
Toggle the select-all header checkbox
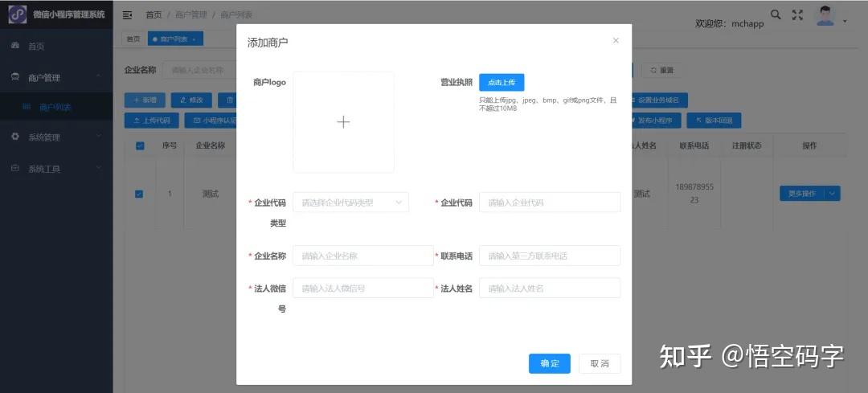[140, 146]
